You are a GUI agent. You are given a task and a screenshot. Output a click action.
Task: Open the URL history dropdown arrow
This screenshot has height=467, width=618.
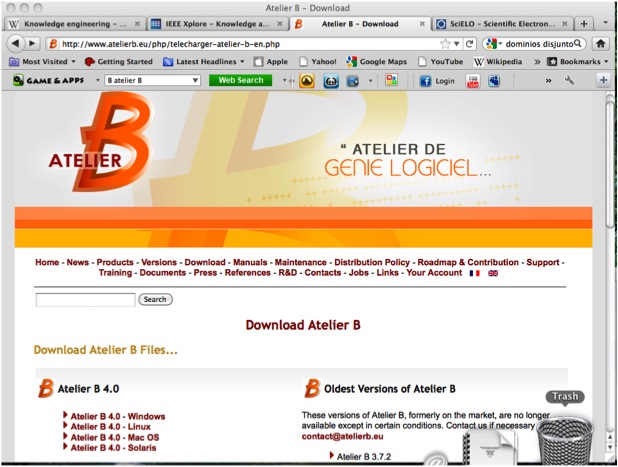click(456, 44)
